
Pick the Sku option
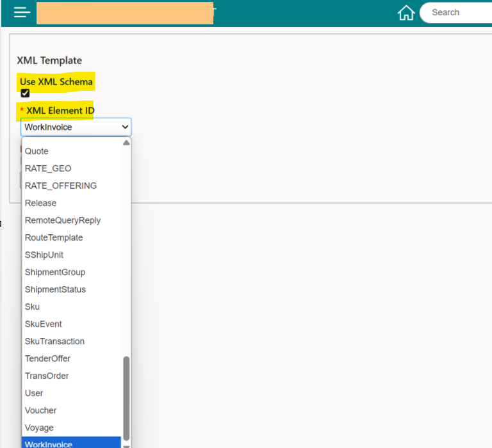coord(71,307)
